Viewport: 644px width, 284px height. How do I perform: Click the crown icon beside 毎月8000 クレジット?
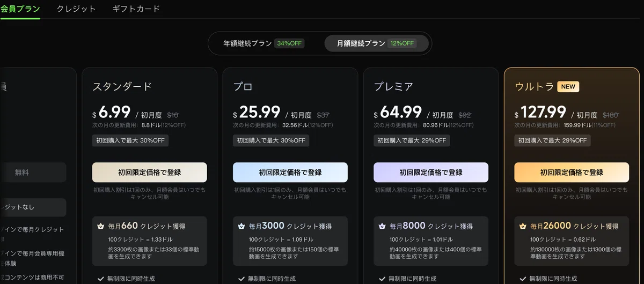(382, 226)
